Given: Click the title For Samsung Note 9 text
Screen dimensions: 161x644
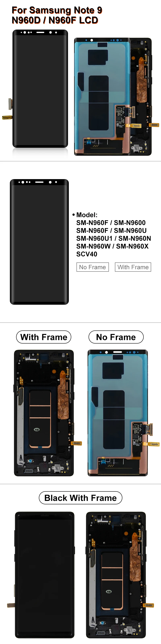Looking at the screenshot, I should (x=57, y=10).
